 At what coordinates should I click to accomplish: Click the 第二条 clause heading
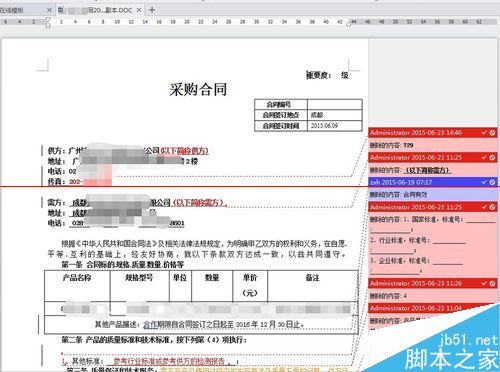pos(154,340)
